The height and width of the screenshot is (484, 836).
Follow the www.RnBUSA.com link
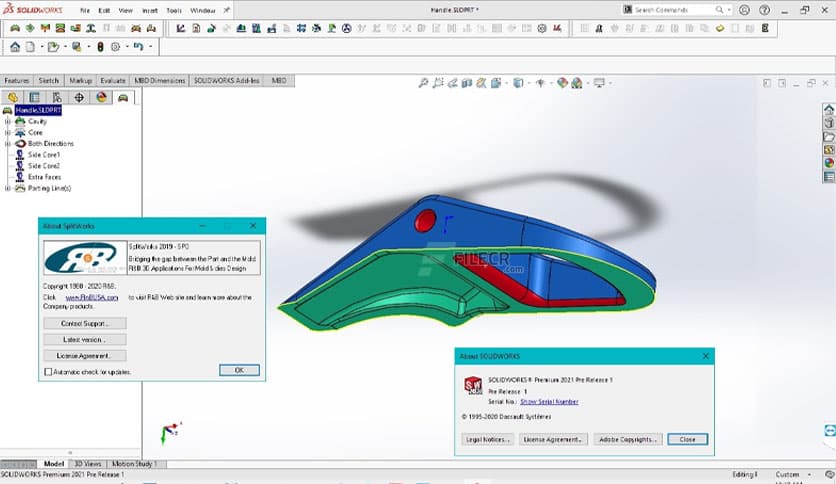click(x=92, y=297)
